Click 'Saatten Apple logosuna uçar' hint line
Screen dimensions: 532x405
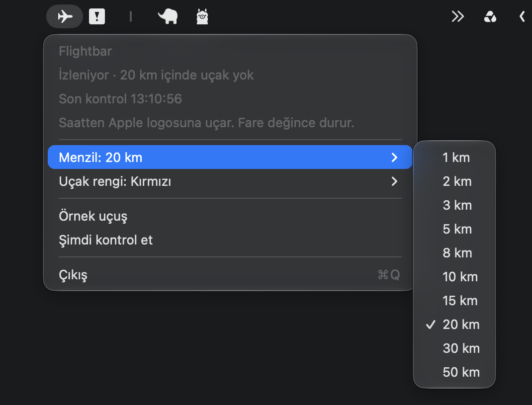tap(206, 122)
